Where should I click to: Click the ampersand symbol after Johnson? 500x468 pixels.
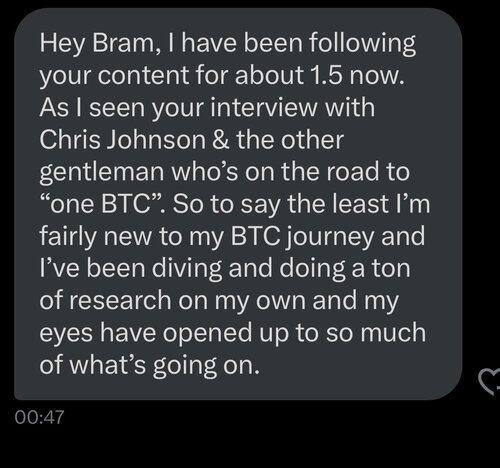(221, 140)
